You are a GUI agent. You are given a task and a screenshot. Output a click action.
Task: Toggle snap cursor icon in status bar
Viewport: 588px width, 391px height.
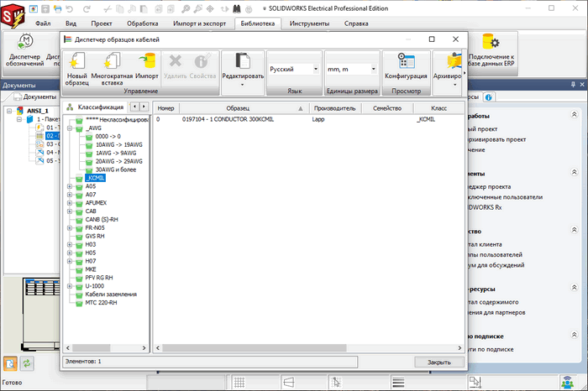(x=336, y=383)
